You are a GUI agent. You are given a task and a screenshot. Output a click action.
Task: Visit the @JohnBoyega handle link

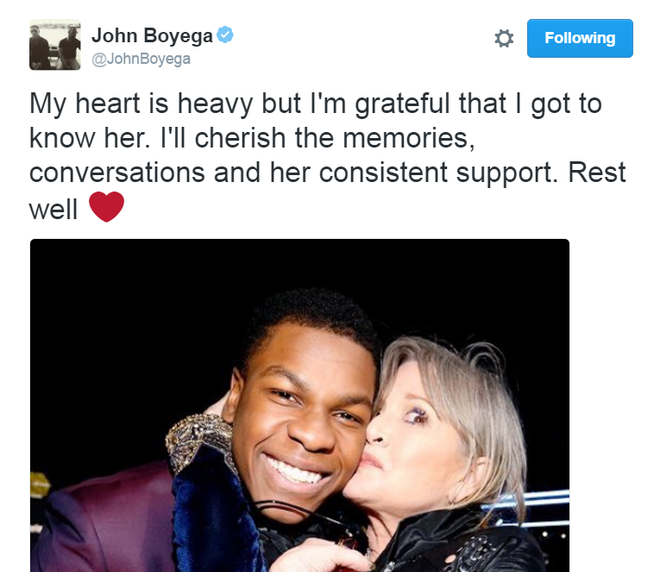141,59
